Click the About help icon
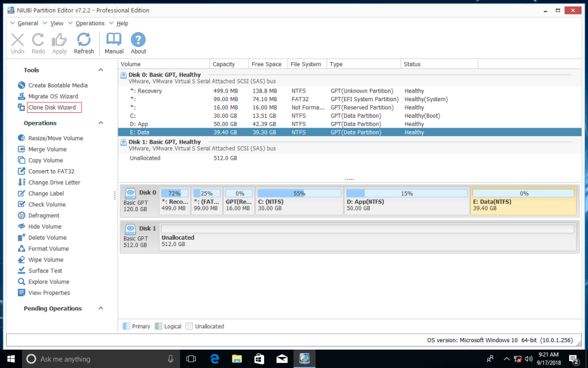588x368 pixels. tap(138, 40)
